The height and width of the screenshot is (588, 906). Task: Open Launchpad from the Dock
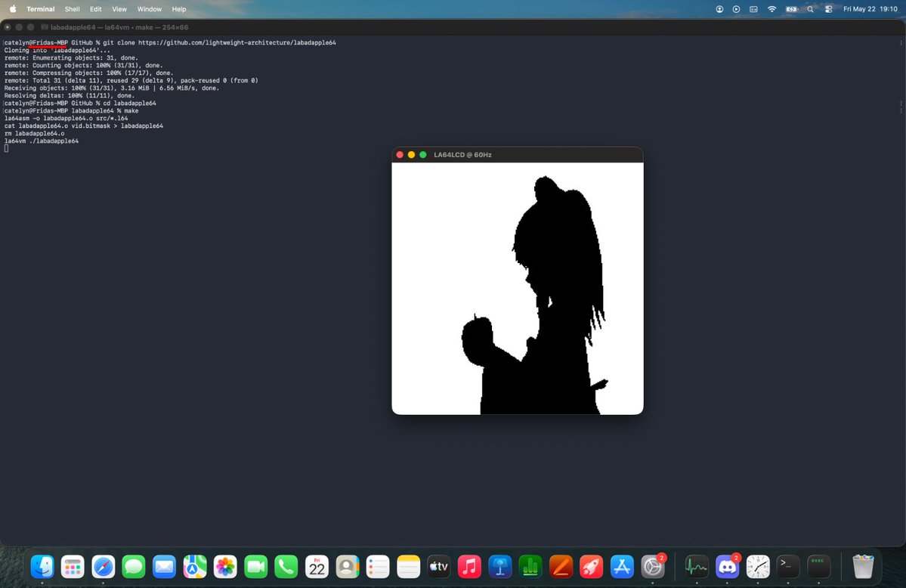click(73, 567)
